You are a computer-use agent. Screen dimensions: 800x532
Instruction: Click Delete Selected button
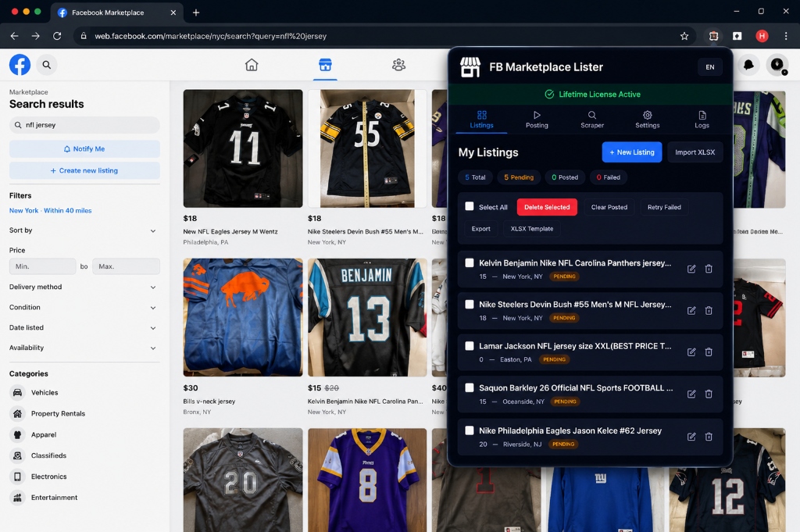pyautogui.click(x=547, y=207)
